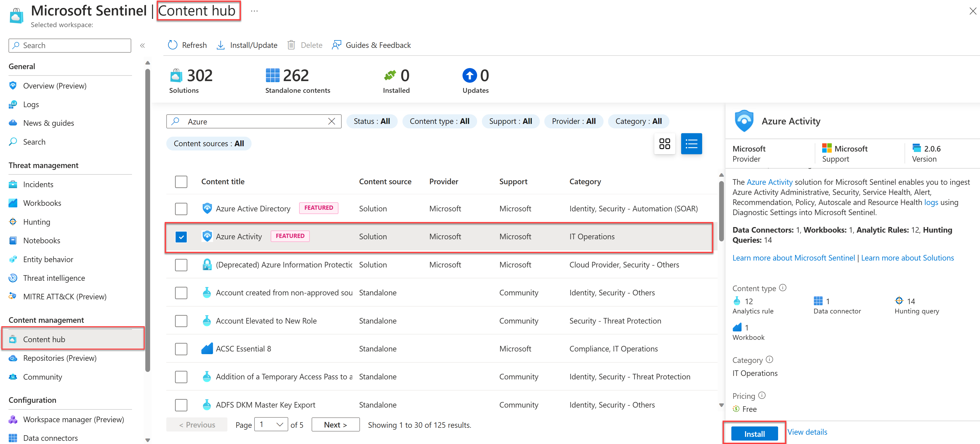Open the Content type filter
This screenshot has width=980, height=444.
pyautogui.click(x=439, y=121)
